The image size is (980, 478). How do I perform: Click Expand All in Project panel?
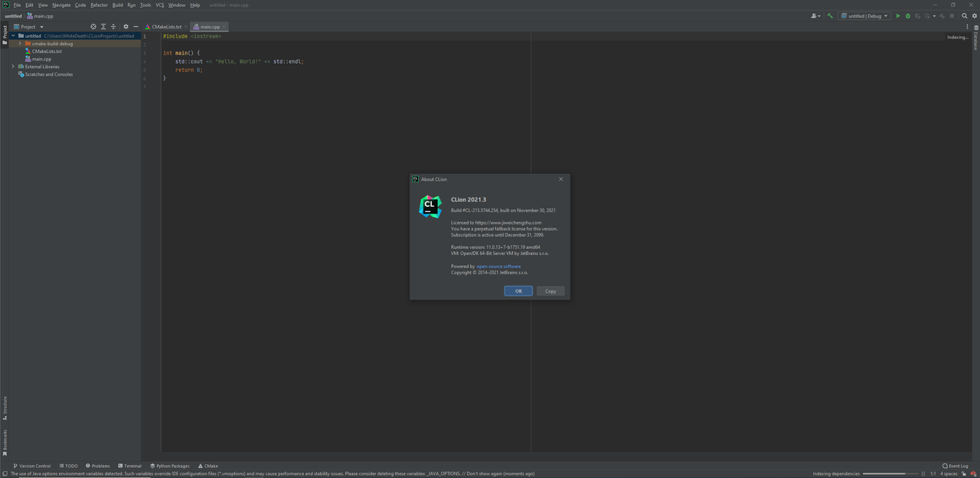pos(103,27)
